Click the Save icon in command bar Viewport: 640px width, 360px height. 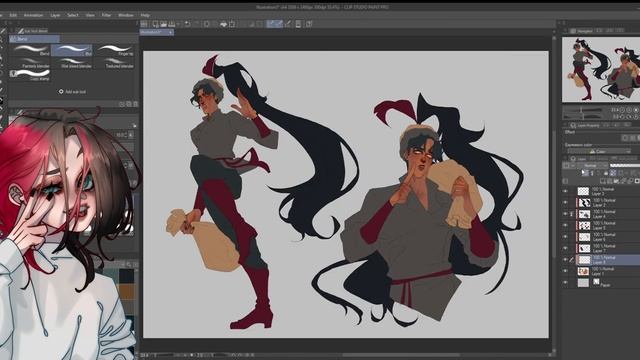172,24
